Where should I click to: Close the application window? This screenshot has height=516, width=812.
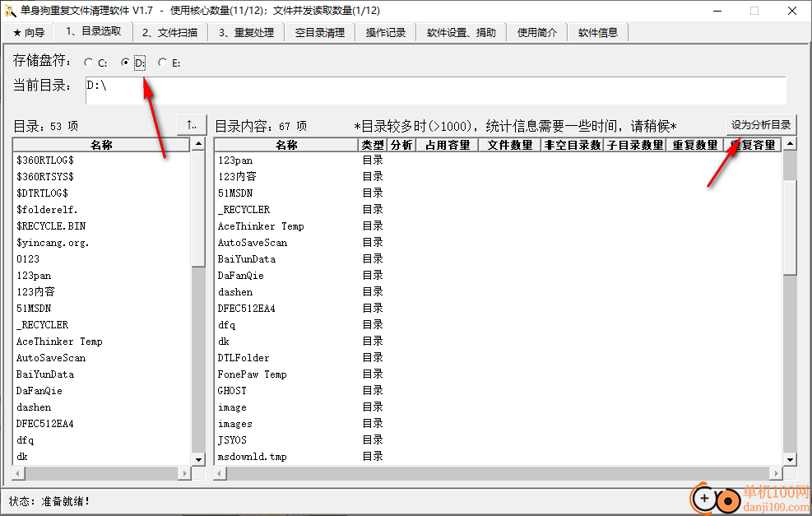791,11
